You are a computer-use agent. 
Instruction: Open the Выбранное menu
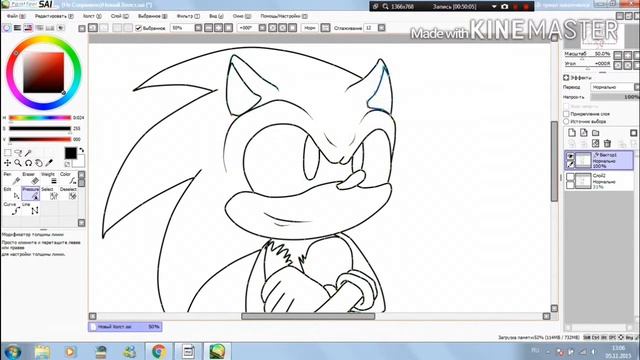click(x=153, y=16)
